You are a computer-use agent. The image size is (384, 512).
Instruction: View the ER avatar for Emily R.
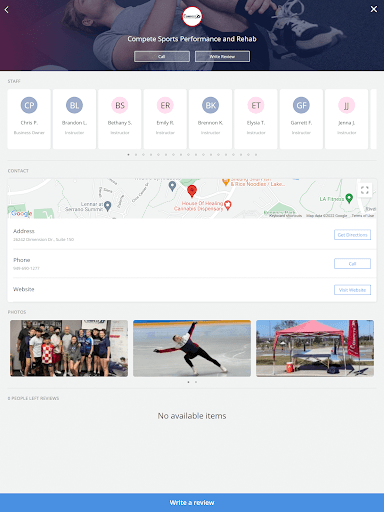tap(165, 105)
